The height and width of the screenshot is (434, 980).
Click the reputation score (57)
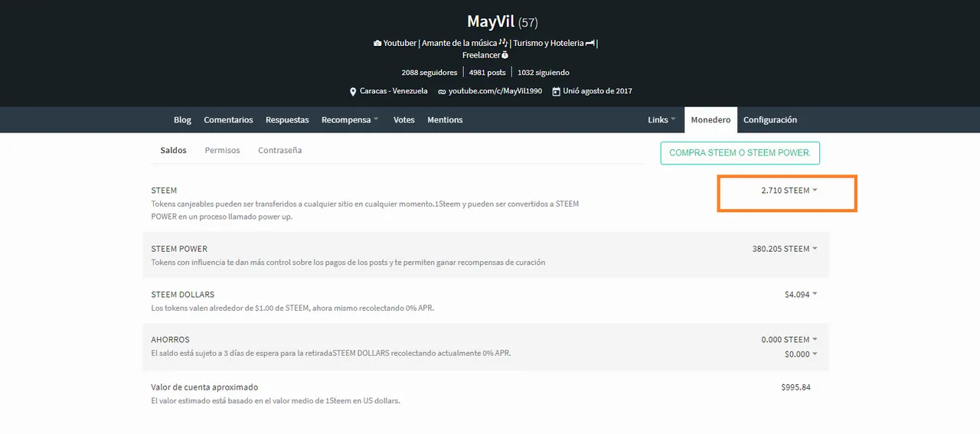pyautogui.click(x=528, y=23)
